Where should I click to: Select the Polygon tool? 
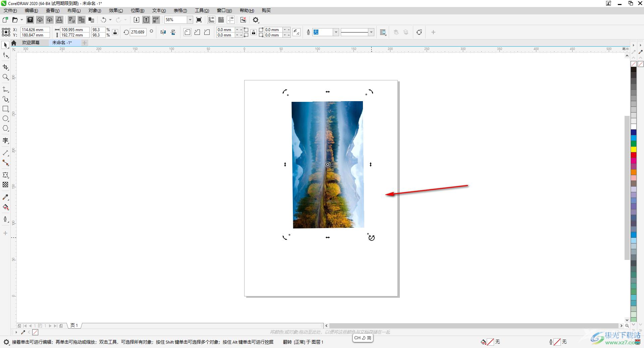(5, 128)
